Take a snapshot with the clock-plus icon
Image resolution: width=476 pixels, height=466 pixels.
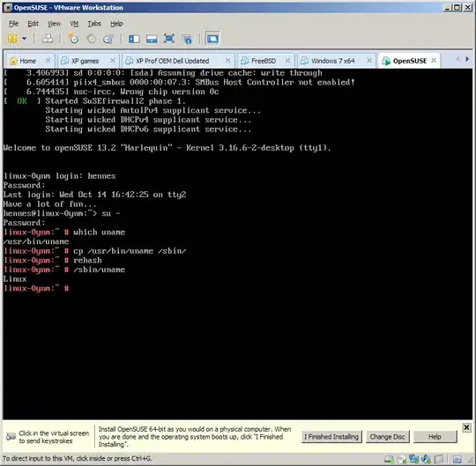click(73, 39)
